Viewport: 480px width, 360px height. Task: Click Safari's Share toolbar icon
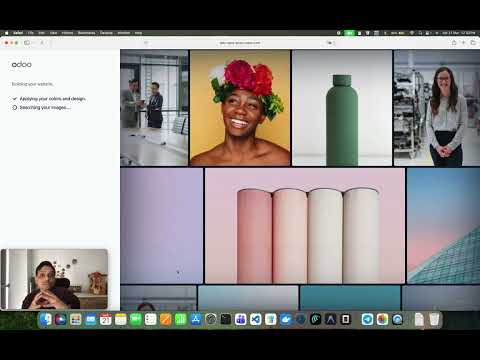tap(454, 43)
